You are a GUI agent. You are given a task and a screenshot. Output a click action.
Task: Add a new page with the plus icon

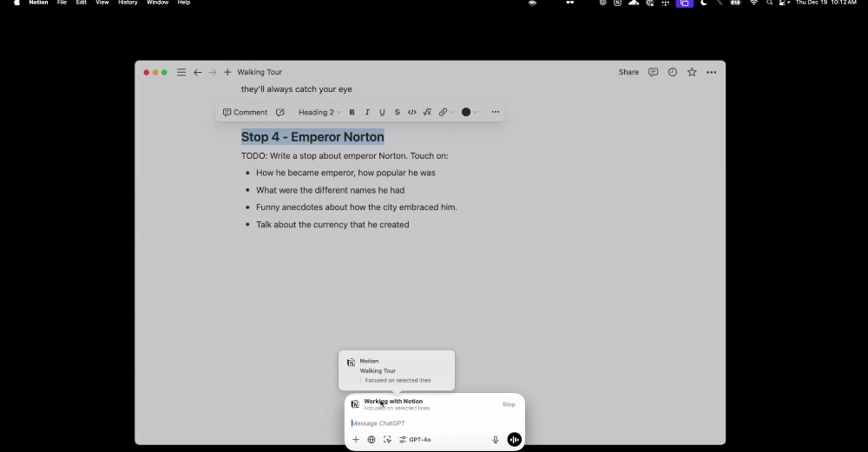click(227, 73)
